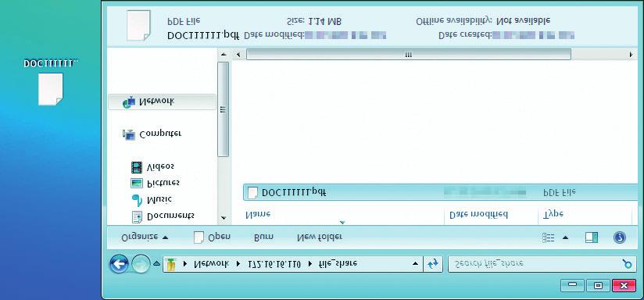
Task: Expand the arrow after 172.16.16.110 breadcrumb
Action: tap(309, 264)
